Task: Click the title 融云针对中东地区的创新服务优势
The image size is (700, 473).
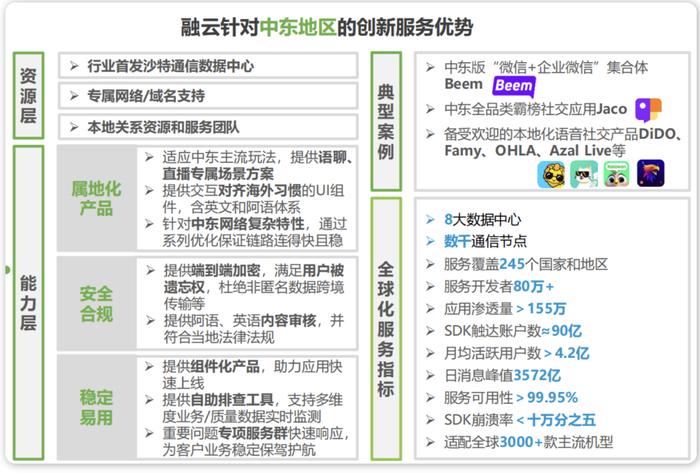Action: (327, 27)
